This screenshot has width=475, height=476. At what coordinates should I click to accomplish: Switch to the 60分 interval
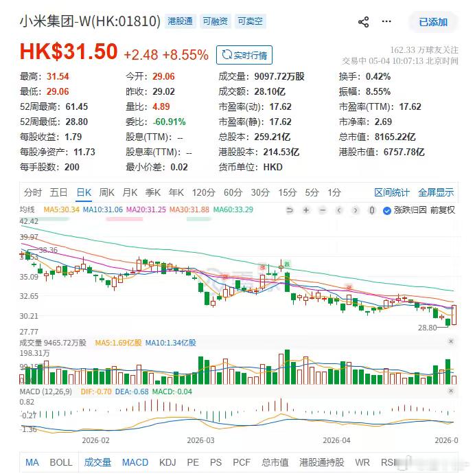tap(233, 192)
